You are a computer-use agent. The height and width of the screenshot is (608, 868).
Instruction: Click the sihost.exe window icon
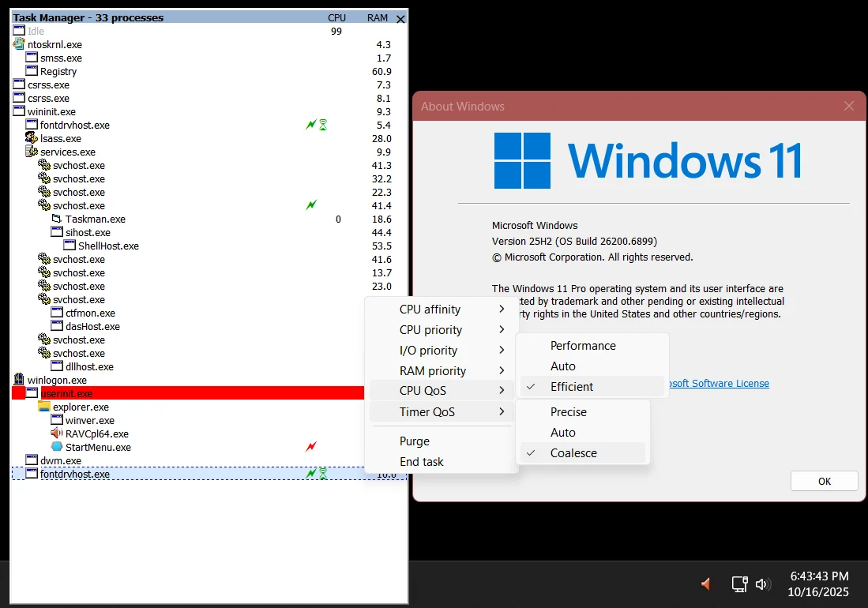click(x=56, y=232)
